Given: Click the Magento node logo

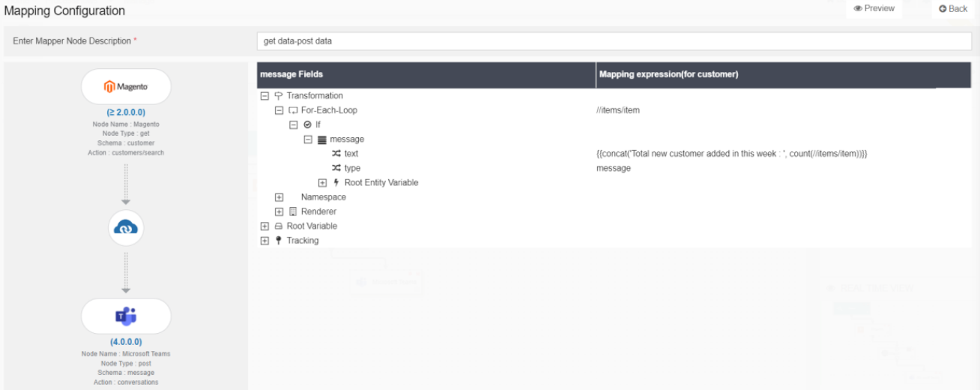Looking at the screenshot, I should click(126, 87).
